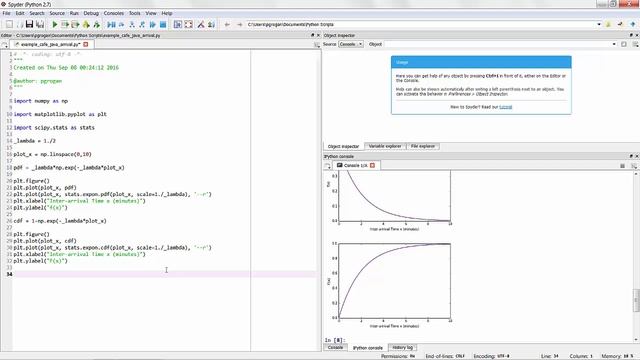Open the Debug menu
This screenshot has width=640, height=360.
91,13
